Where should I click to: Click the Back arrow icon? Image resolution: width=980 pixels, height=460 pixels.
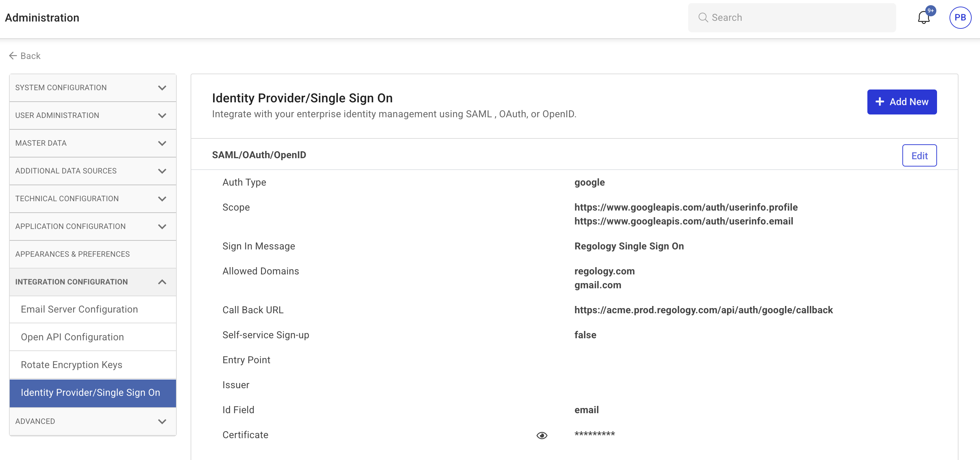(13, 56)
